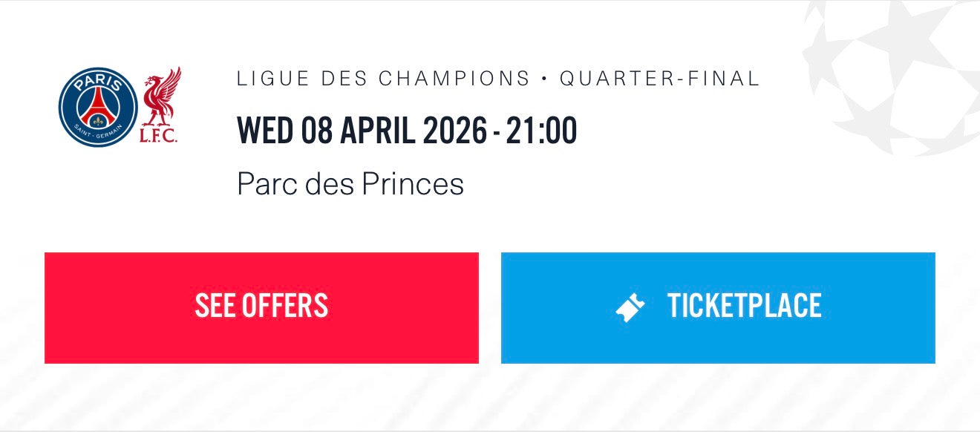Image resolution: width=980 pixels, height=432 pixels.
Task: Select the Quarter-Final stage label
Action: [660, 79]
